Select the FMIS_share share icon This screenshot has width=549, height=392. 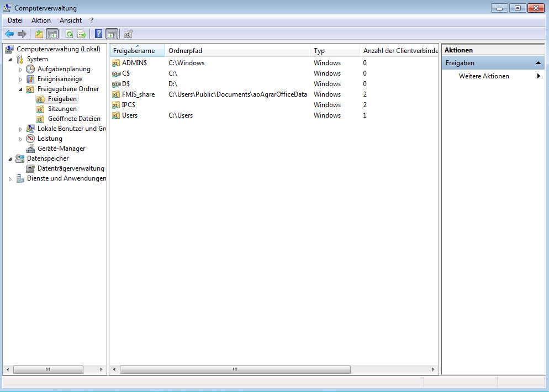click(115, 94)
